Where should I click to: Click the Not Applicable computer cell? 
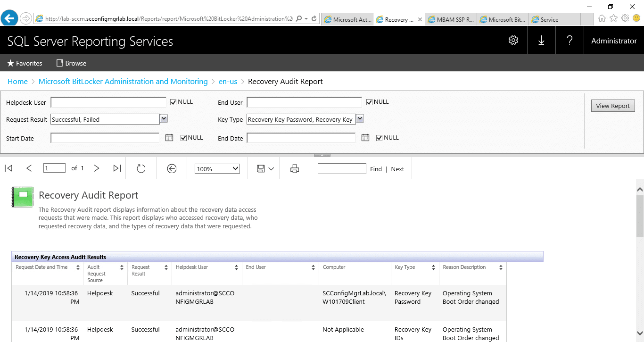[x=343, y=330]
